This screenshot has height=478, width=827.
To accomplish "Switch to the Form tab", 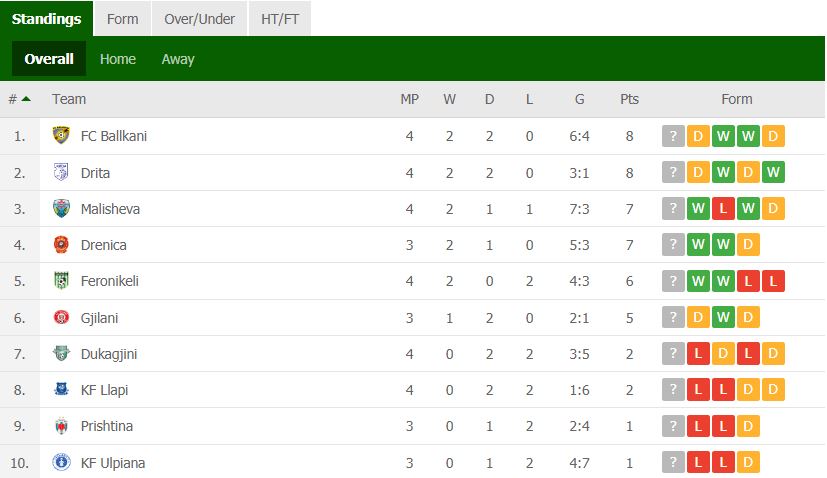I will click(122, 19).
